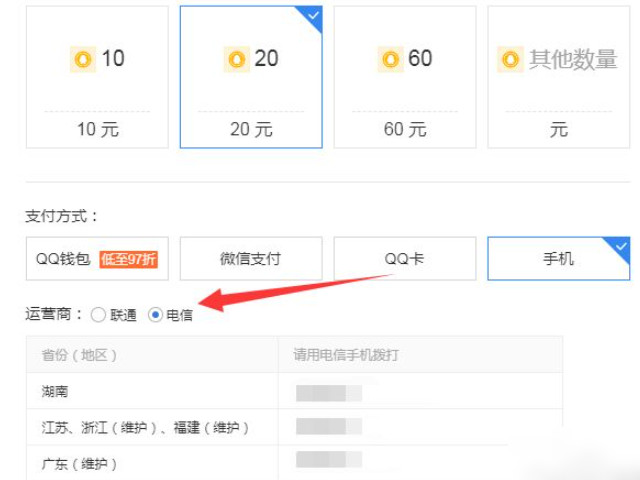Click the coin icon beside 其他数量
The image size is (640, 480).
[x=510, y=59]
